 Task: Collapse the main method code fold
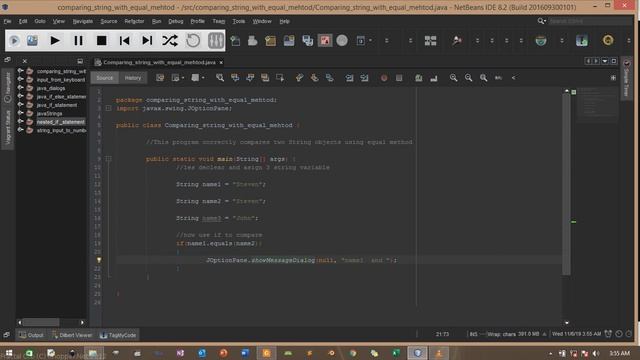(x=109, y=159)
